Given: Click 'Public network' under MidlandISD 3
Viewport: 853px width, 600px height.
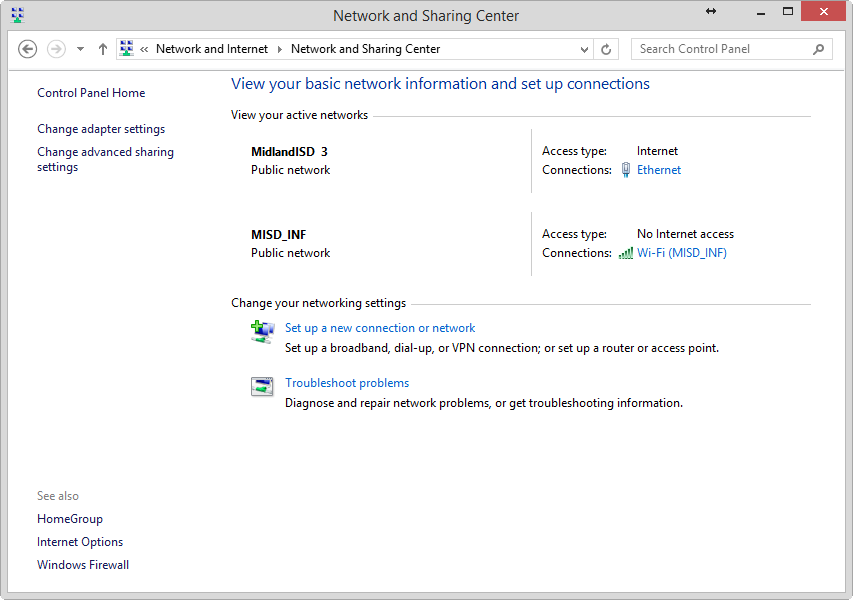Looking at the screenshot, I should (290, 170).
